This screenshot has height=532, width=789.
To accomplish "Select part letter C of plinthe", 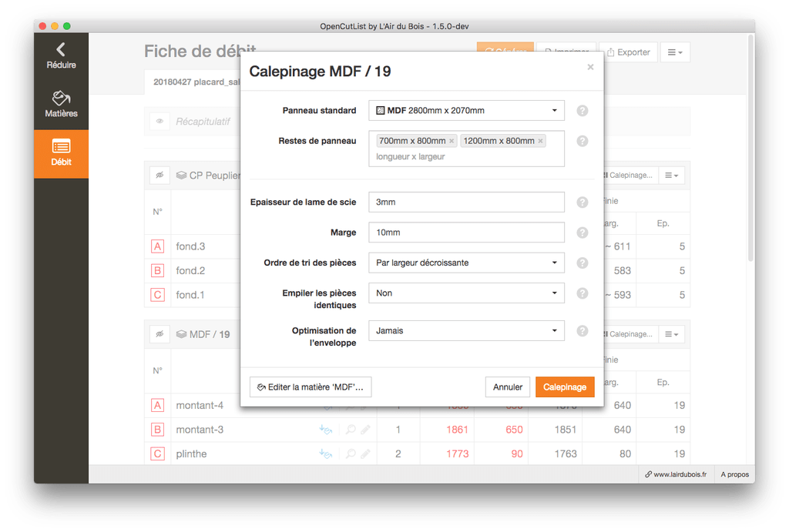I will (x=157, y=453).
